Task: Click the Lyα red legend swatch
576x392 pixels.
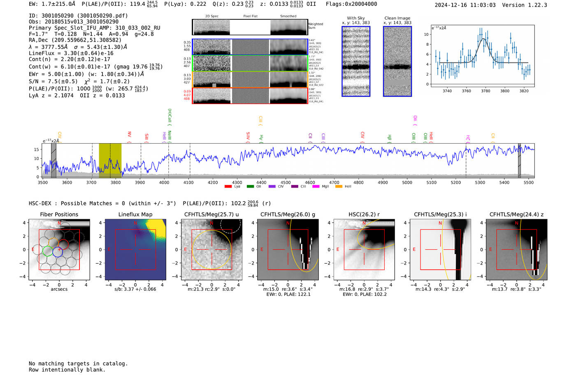Action: click(x=228, y=186)
